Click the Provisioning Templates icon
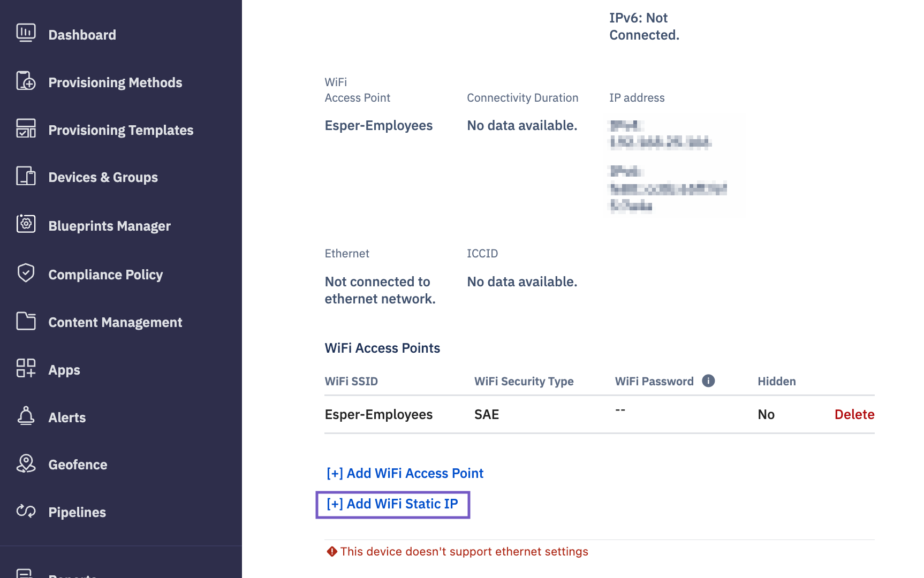The width and height of the screenshot is (924, 578). click(26, 129)
